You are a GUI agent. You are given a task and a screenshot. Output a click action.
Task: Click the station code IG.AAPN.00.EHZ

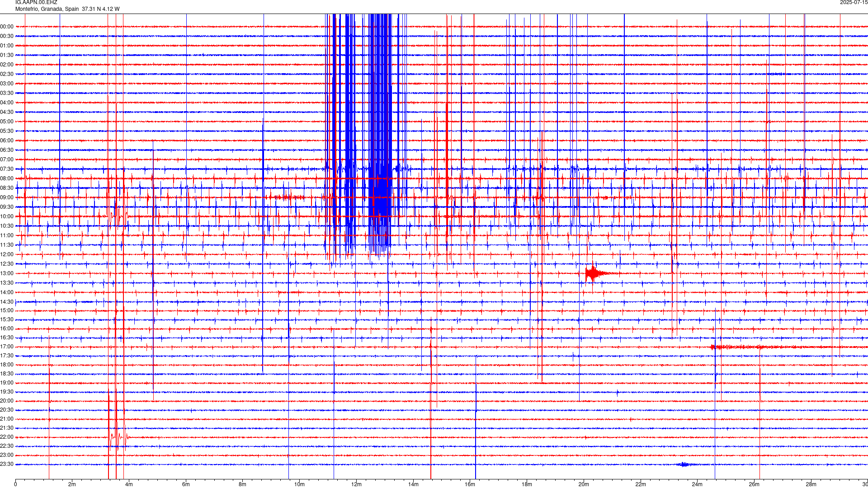pos(36,3)
